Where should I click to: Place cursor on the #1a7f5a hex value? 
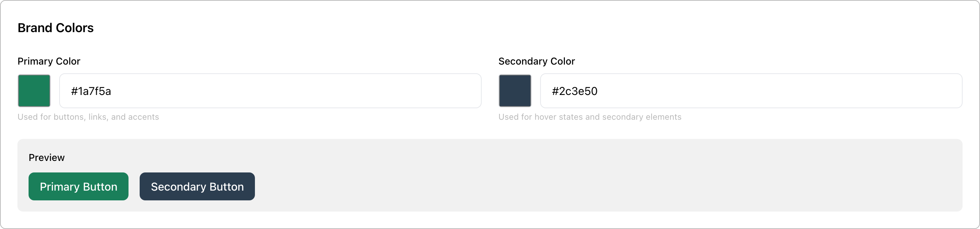[x=91, y=91]
